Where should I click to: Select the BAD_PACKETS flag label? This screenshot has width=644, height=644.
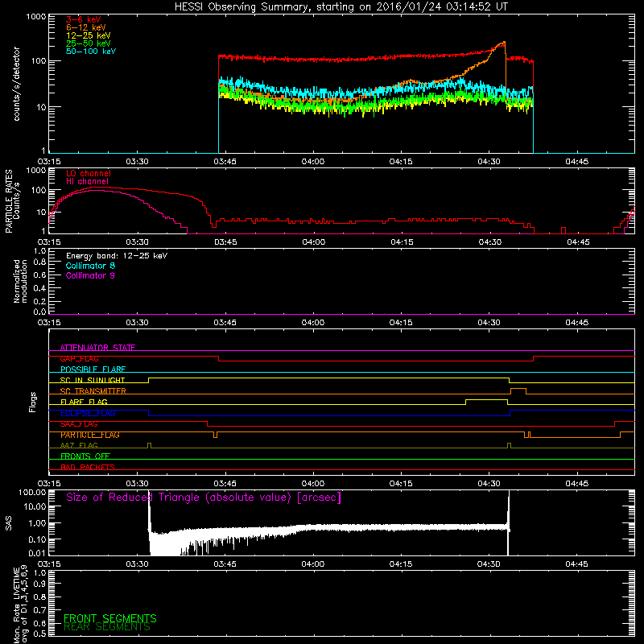[88, 467]
